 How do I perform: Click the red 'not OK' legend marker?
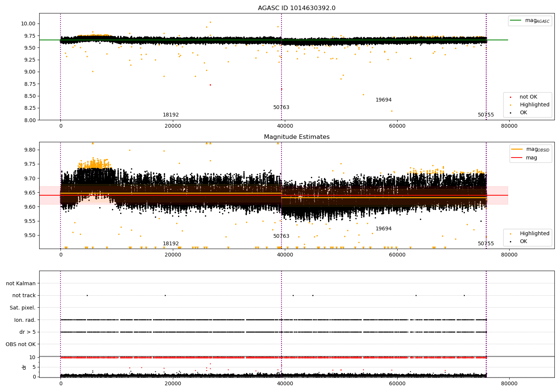click(510, 97)
